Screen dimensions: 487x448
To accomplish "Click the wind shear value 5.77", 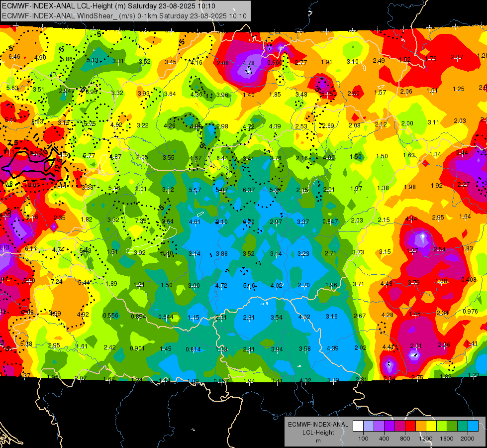I will click(x=89, y=155).
